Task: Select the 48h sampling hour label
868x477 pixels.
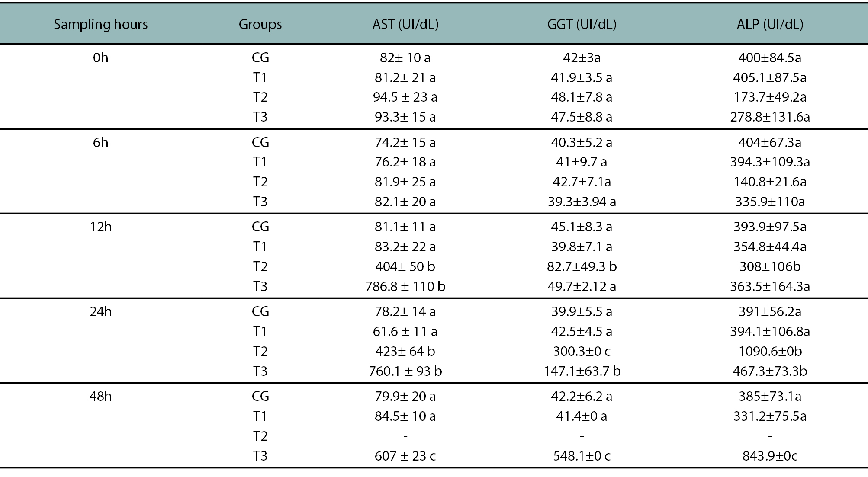Action: [100, 396]
